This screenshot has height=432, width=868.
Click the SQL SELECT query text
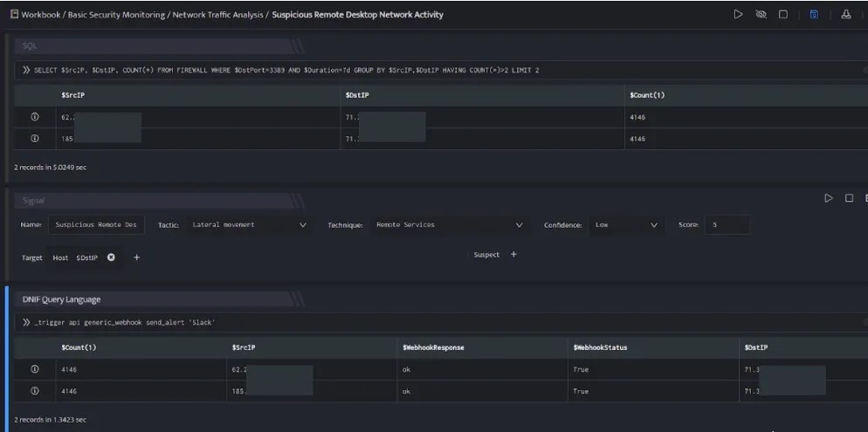[286, 70]
